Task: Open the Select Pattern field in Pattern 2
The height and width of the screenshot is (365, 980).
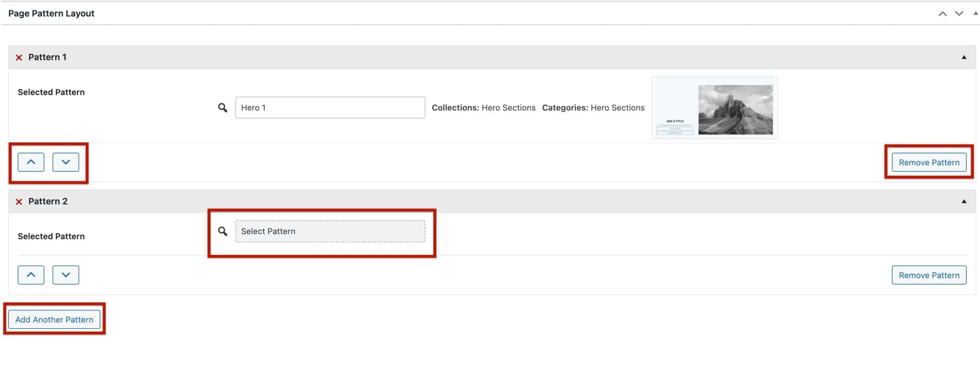Action: (330, 231)
